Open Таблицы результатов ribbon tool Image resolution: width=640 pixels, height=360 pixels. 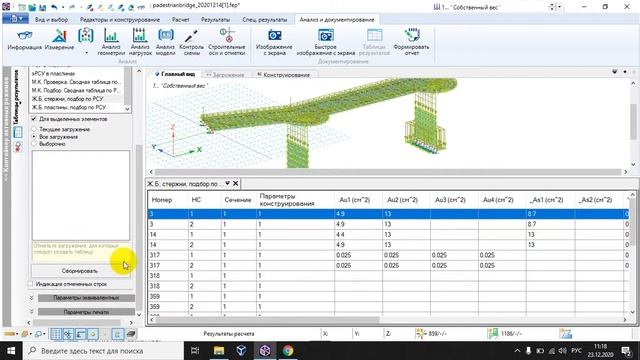pyautogui.click(x=374, y=42)
